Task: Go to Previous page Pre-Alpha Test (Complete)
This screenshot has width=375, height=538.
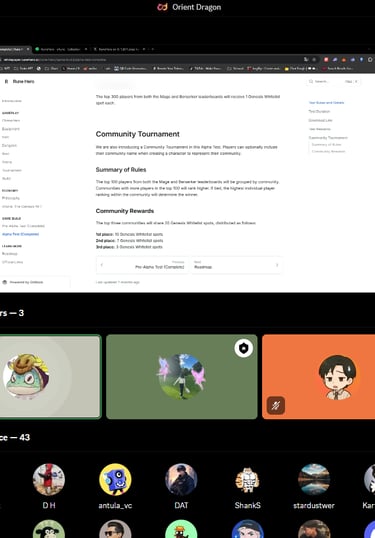Action: coord(142,265)
